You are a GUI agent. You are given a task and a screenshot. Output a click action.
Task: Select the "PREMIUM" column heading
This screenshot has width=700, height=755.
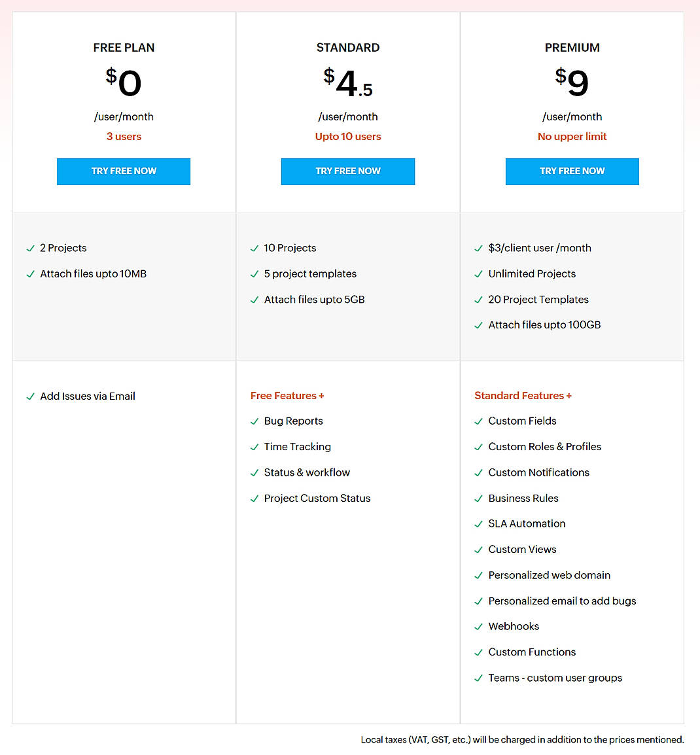click(572, 47)
